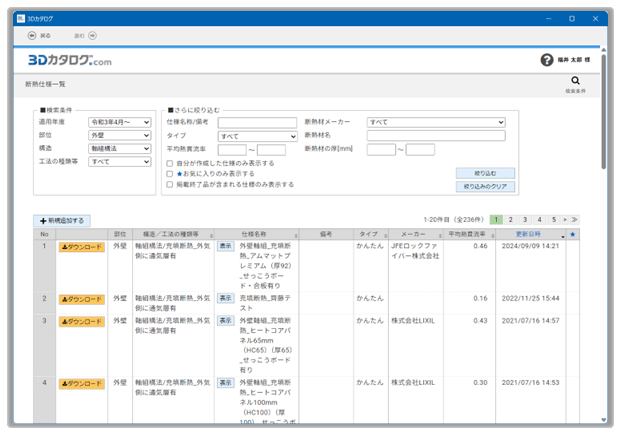
Task: Open the 適用年度 dropdown
Action: (x=120, y=122)
